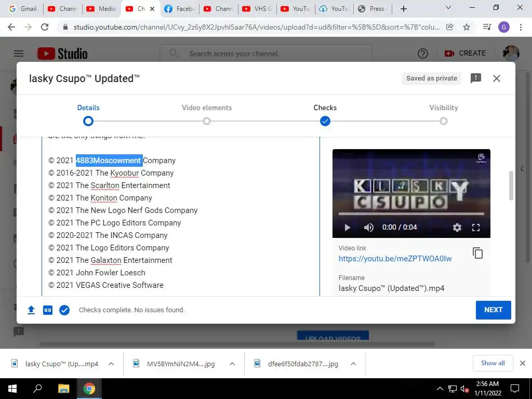Expand options for MV5BYmNiN2M4 jpg download
The image size is (532, 399).
(x=232, y=364)
